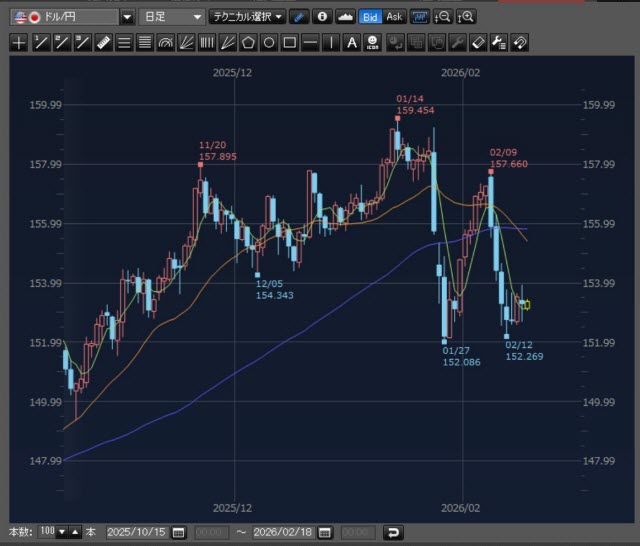This screenshot has height=546, width=640.
Task: Select the Fibonacci arc tool
Action: pos(165,42)
